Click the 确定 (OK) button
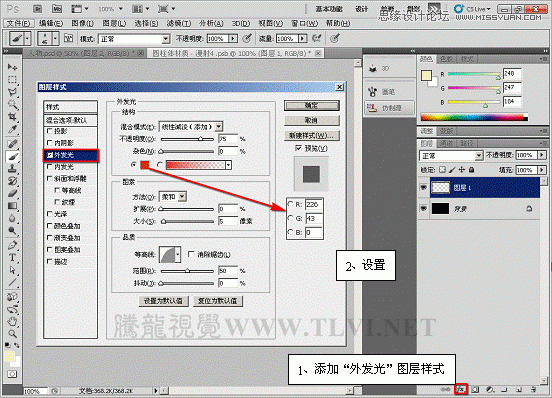Viewport: 552px width, 398px height. [312, 105]
